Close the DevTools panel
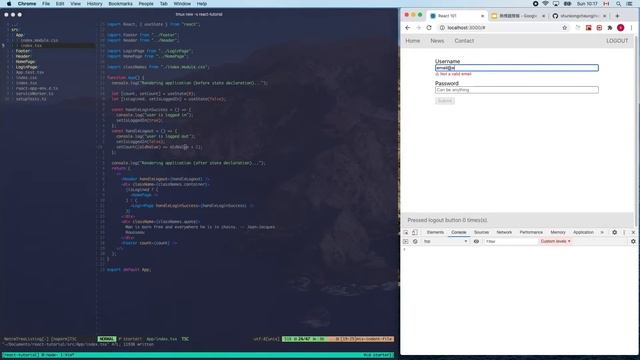 (x=633, y=232)
